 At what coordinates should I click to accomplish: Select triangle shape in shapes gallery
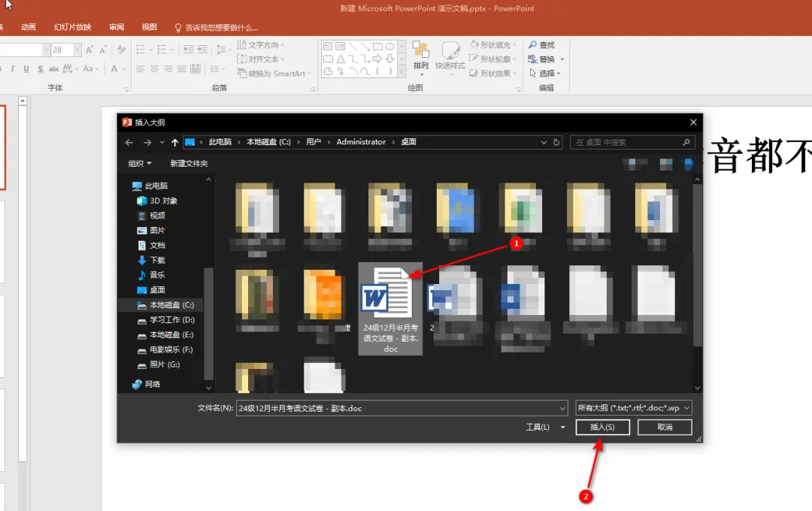(x=341, y=59)
